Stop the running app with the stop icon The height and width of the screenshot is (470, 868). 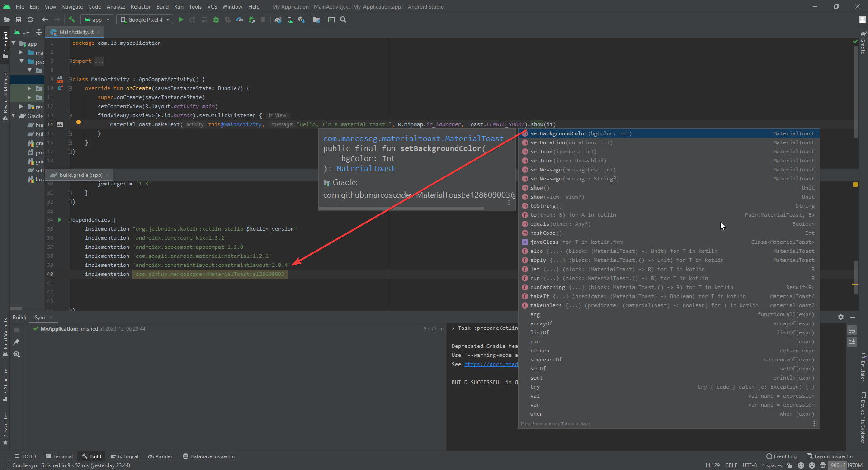coord(263,19)
